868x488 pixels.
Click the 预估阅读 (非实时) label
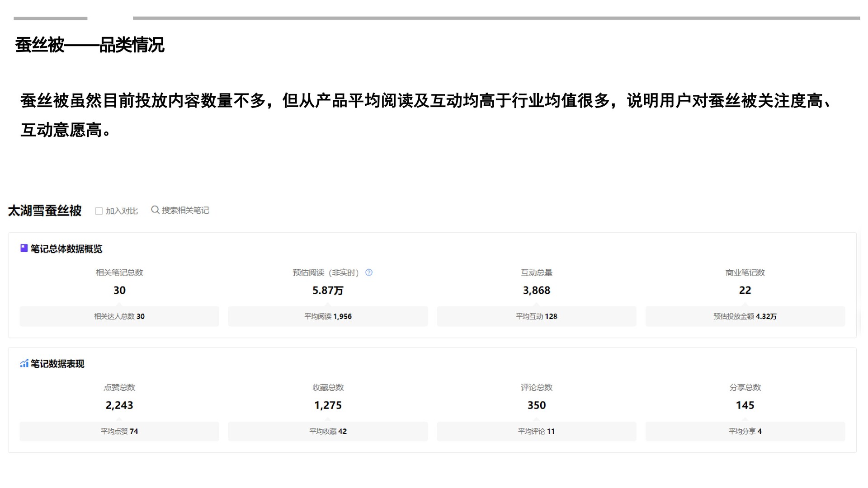click(325, 272)
